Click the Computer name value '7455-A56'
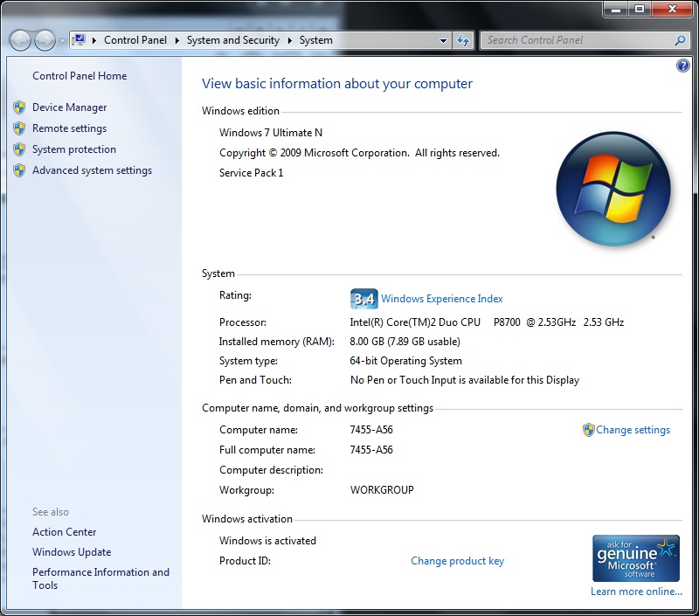Viewport: 699px width, 616px height. (x=371, y=430)
